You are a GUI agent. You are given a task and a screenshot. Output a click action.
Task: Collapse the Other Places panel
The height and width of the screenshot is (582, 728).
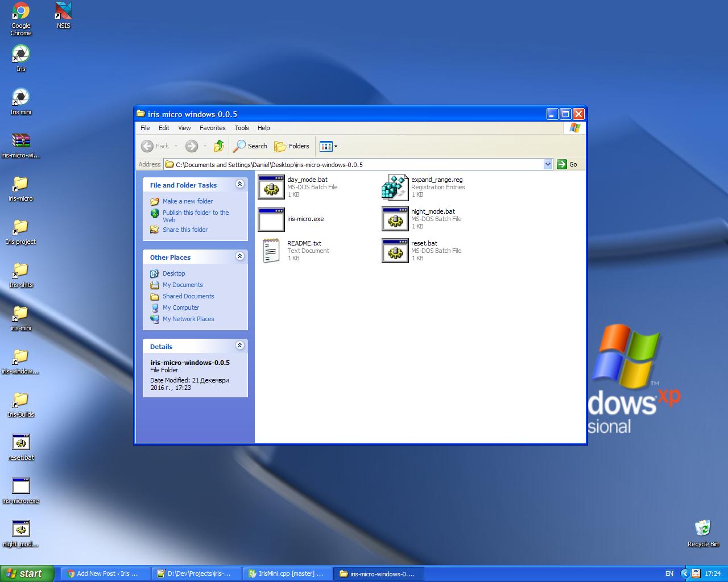click(239, 256)
